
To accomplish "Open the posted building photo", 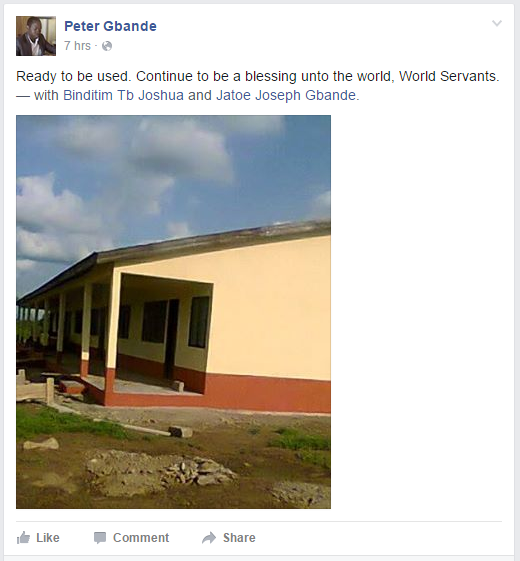I will (x=173, y=312).
